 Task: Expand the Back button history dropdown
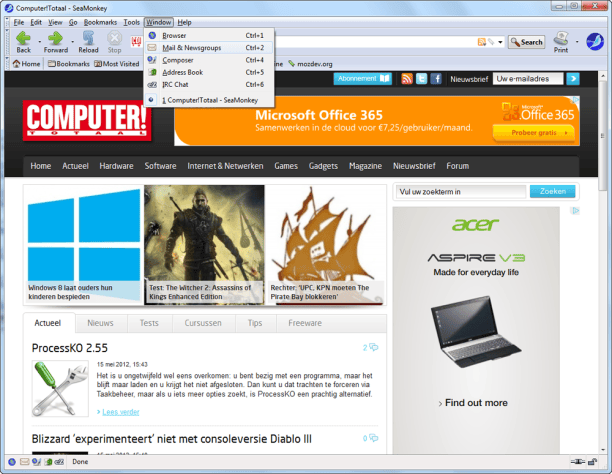(x=39, y=41)
